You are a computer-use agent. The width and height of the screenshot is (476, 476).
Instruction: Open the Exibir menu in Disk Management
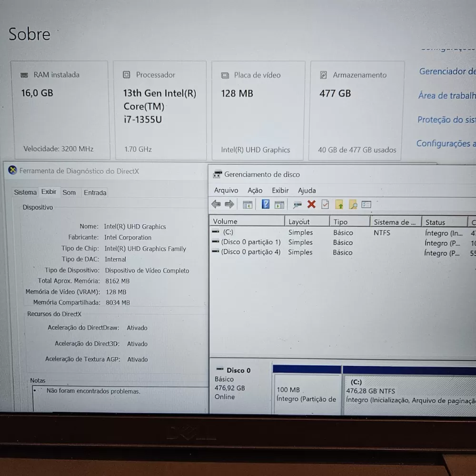pyautogui.click(x=280, y=190)
